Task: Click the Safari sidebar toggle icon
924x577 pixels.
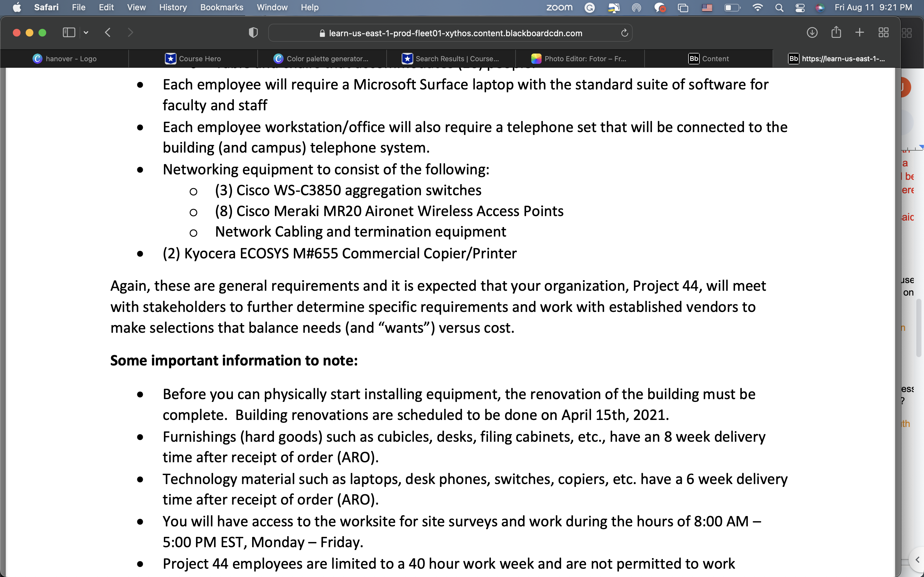Action: tap(69, 33)
